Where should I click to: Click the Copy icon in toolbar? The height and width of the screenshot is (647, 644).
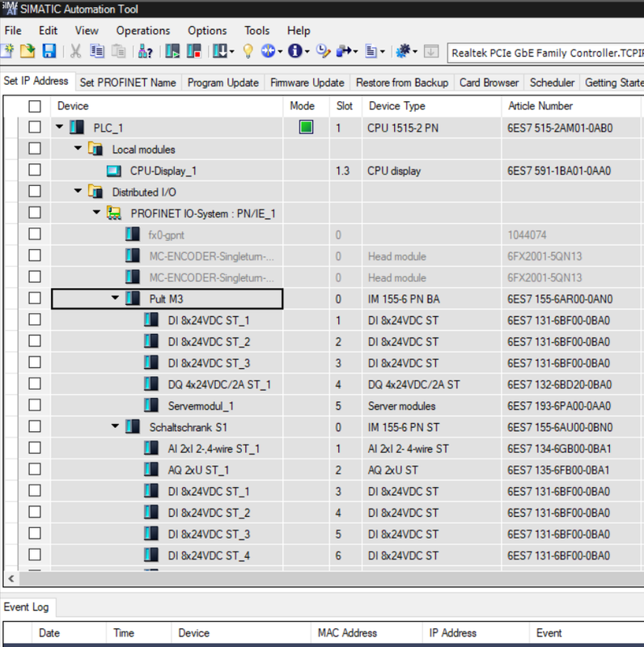[97, 51]
